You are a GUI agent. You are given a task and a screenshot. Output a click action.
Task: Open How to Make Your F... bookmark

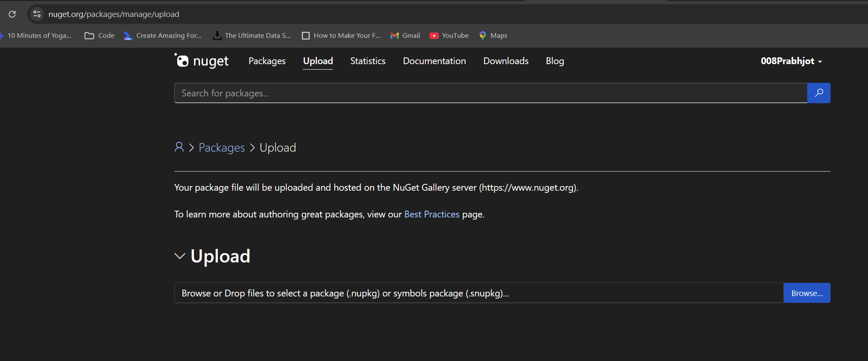(341, 36)
